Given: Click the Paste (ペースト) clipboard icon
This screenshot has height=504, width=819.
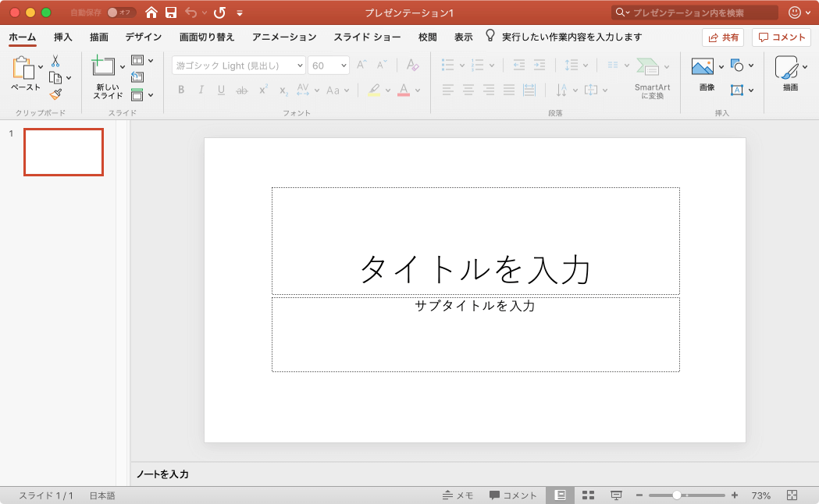Looking at the screenshot, I should coord(23,68).
